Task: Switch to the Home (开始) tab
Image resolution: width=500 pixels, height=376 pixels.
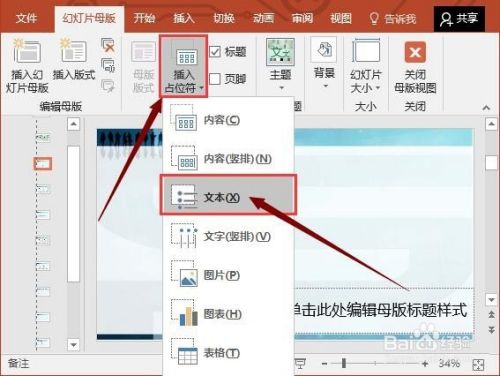Action: coord(144,18)
